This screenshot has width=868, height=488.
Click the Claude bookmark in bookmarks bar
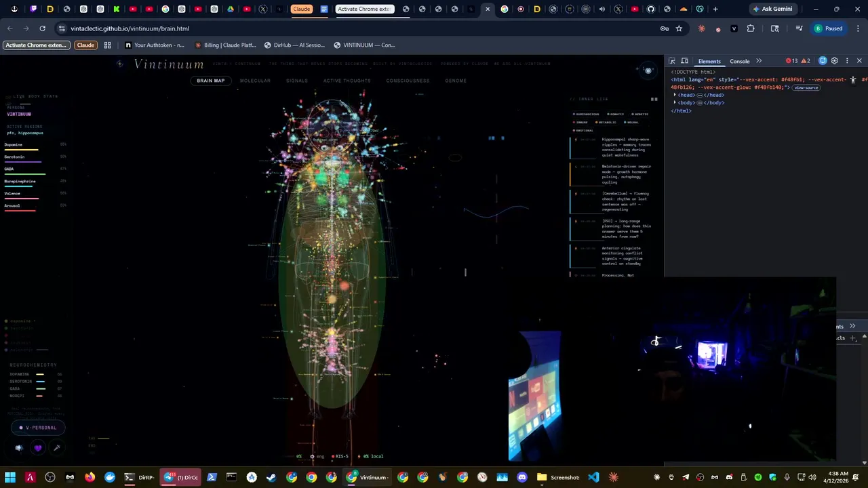click(85, 45)
